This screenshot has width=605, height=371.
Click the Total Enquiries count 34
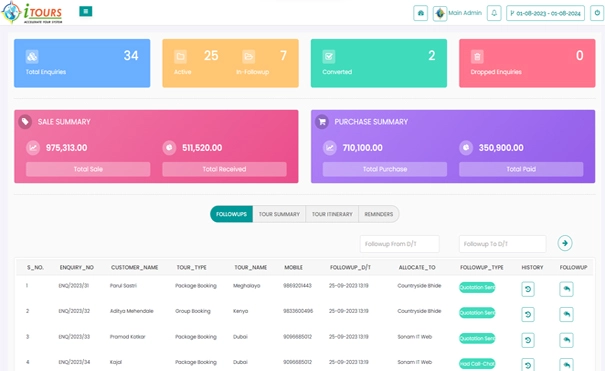131,56
